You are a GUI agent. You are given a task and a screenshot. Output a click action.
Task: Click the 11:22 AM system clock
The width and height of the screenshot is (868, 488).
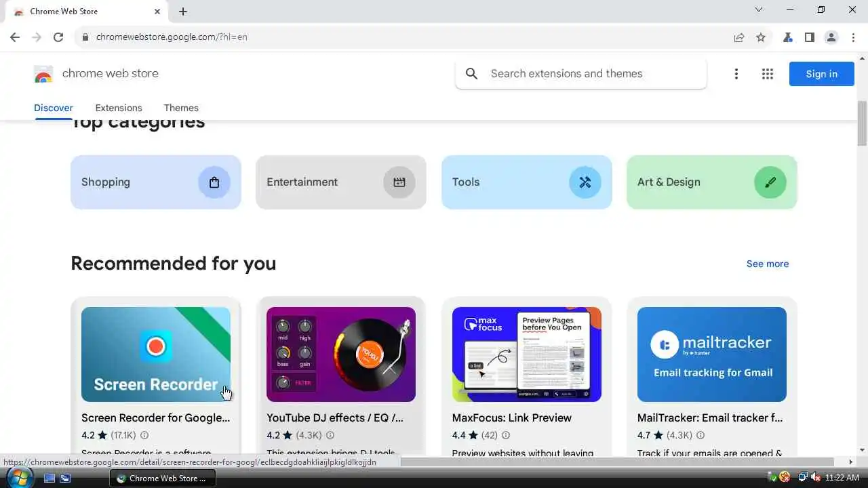[842, 478]
